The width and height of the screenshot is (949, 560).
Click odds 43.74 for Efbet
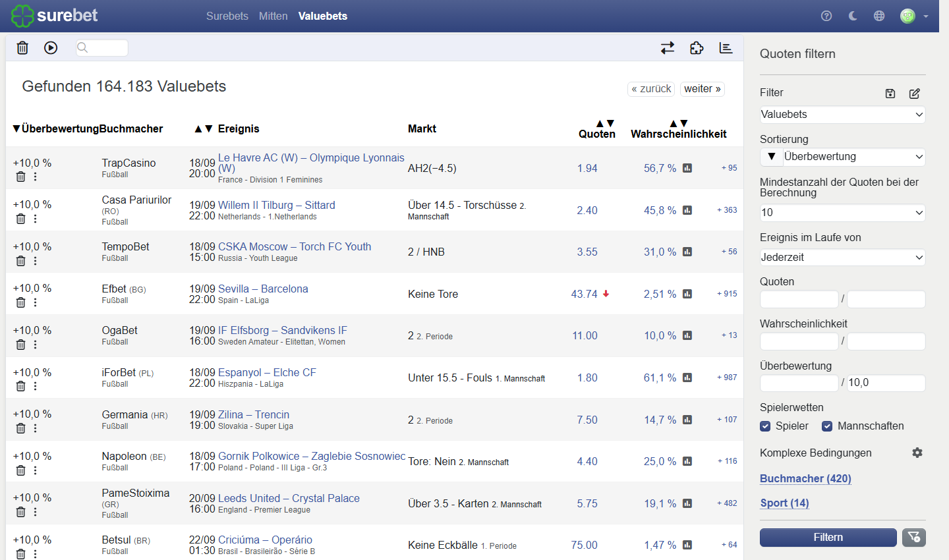click(585, 294)
